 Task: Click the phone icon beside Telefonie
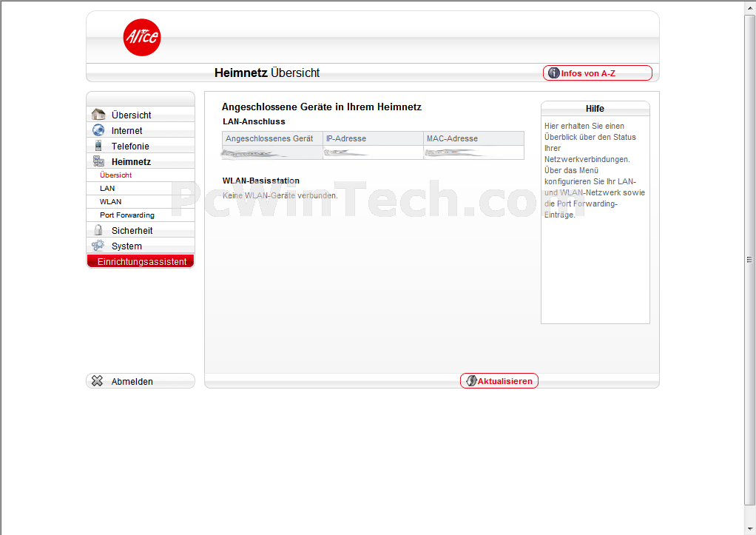click(98, 146)
